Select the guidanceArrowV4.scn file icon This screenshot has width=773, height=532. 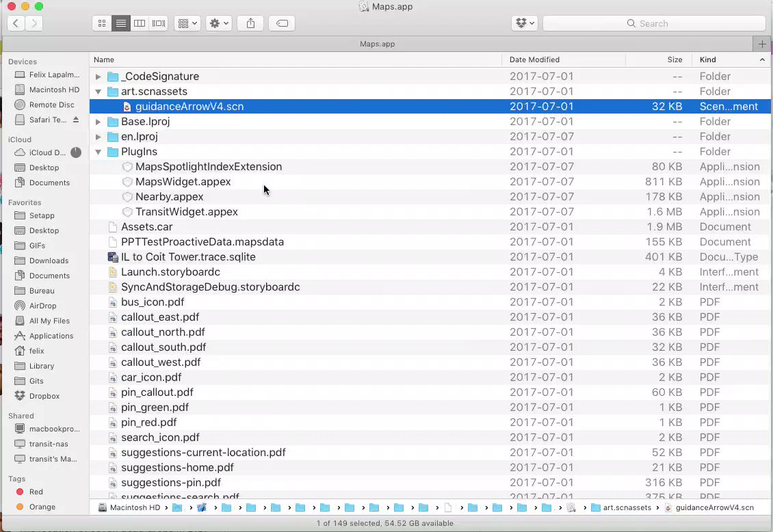click(x=127, y=107)
